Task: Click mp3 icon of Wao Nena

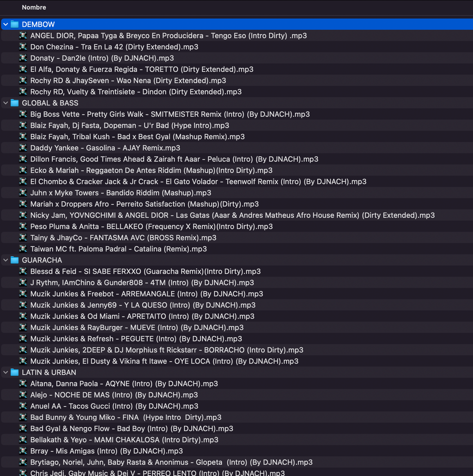Action: coord(23,80)
